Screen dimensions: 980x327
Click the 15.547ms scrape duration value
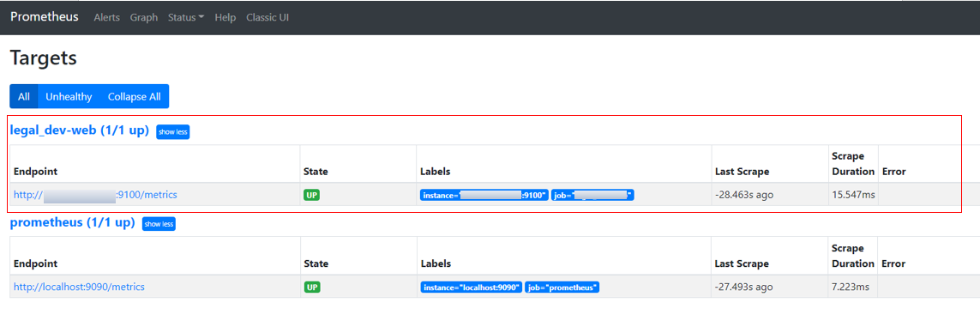point(853,195)
